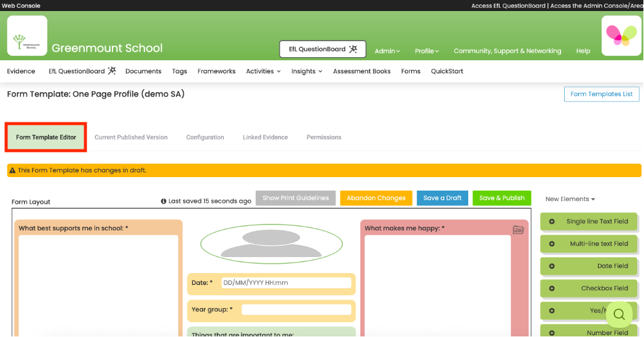Open Frameworks in the navigation bar
Screen dimensions: 644x337
tap(216, 71)
